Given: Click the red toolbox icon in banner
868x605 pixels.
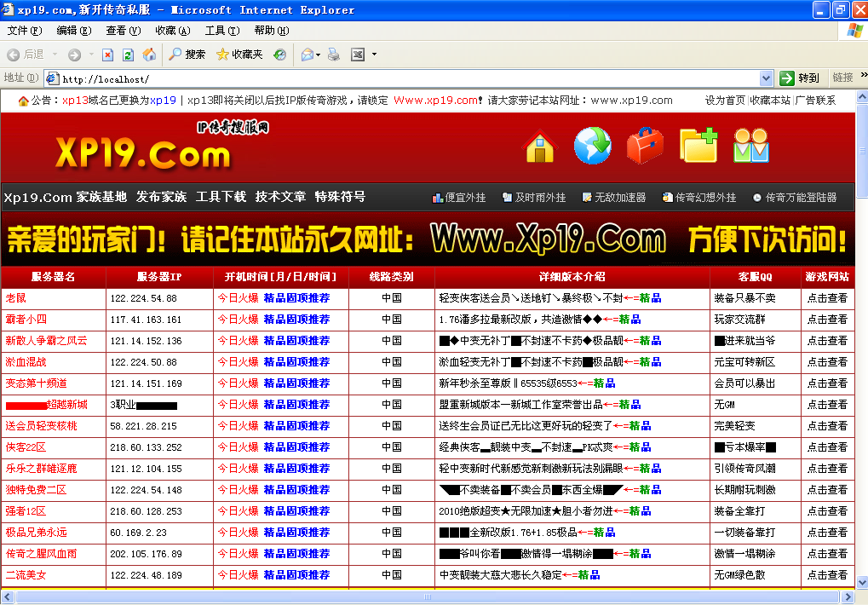Looking at the screenshot, I should [645, 146].
